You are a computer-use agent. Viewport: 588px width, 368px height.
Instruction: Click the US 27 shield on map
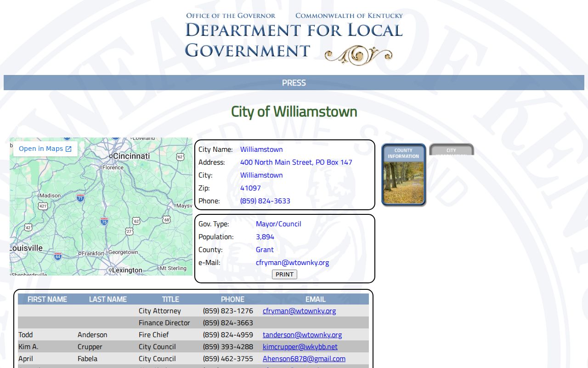(x=129, y=231)
